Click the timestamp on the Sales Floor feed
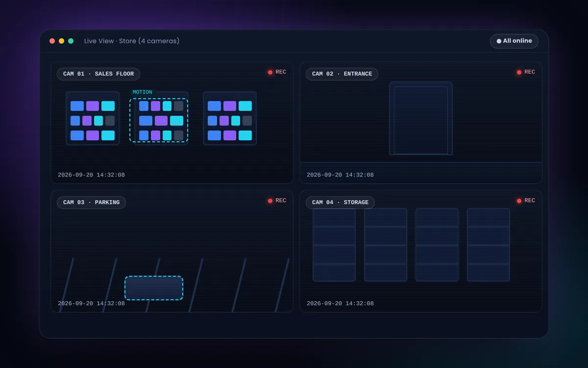The image size is (588, 368). [91, 175]
